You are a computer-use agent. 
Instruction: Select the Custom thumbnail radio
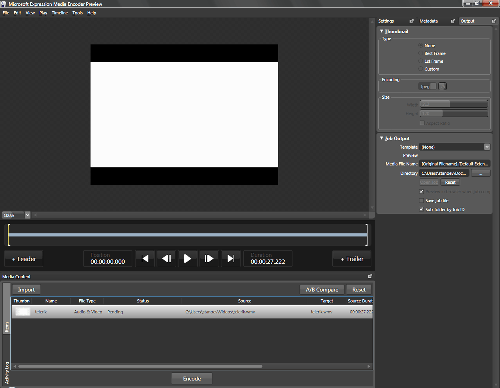pos(420,69)
